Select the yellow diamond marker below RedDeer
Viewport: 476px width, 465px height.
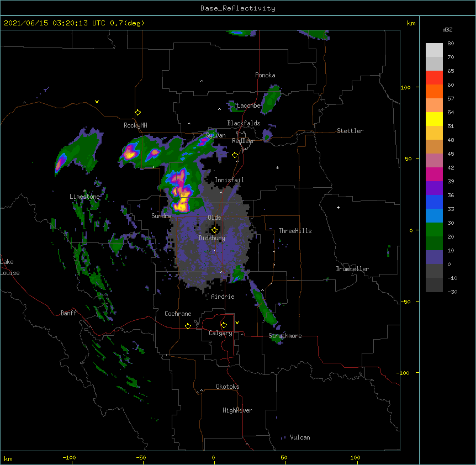coord(235,155)
